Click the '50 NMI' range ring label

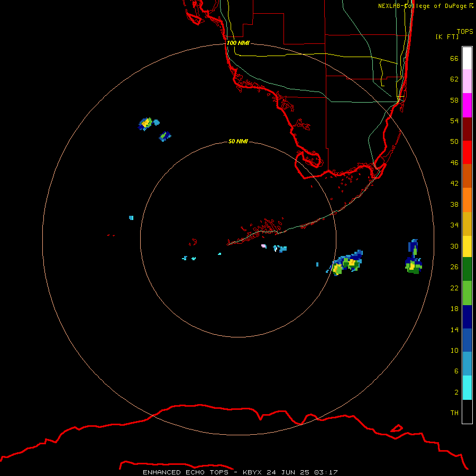[x=238, y=141]
